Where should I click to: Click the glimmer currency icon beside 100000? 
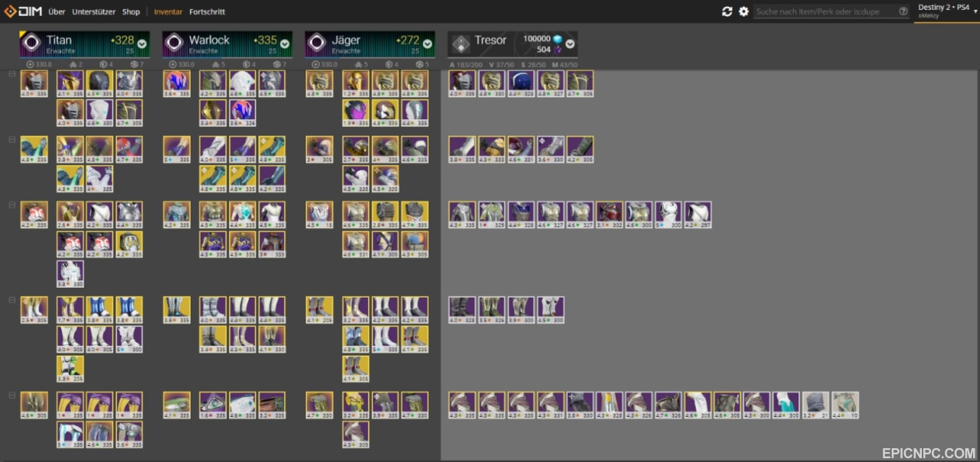[x=557, y=39]
